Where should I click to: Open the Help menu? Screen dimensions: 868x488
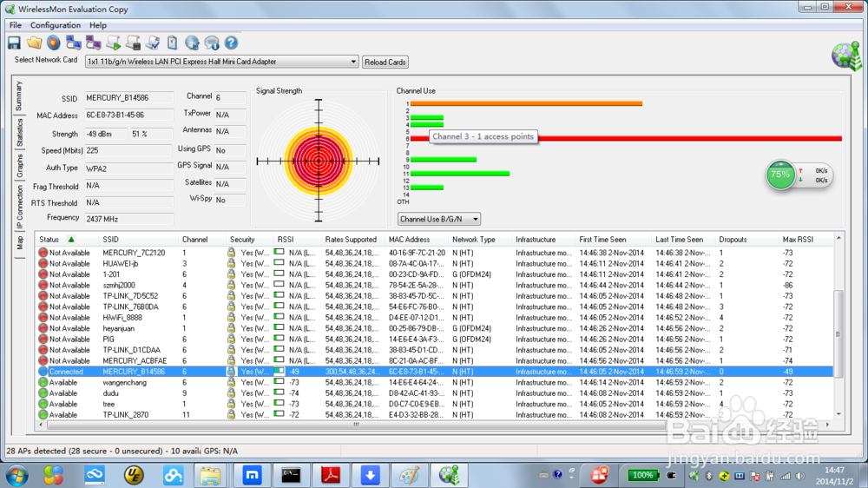click(x=98, y=25)
